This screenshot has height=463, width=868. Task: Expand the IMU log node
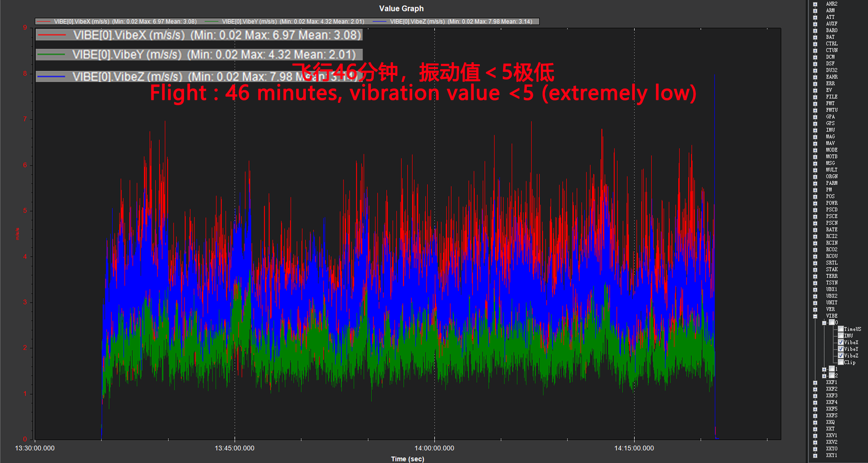click(x=815, y=130)
